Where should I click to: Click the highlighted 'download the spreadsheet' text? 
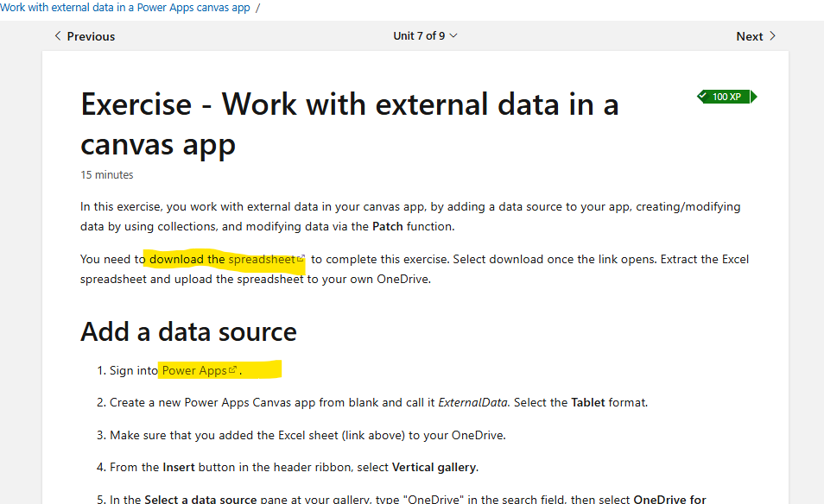pos(221,259)
